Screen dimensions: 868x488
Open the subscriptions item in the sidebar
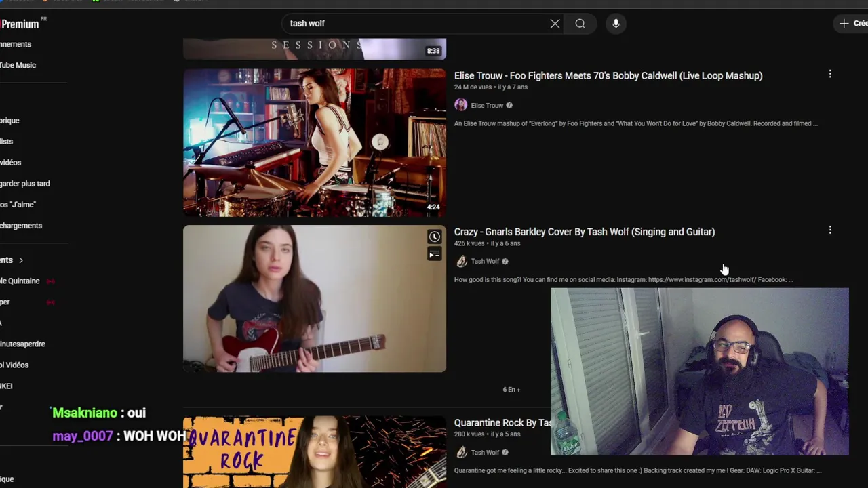coord(16,44)
